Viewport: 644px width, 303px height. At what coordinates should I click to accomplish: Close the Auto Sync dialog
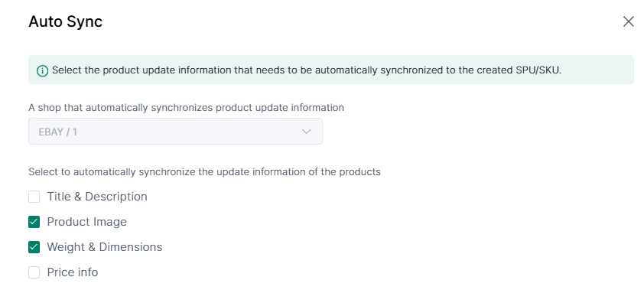click(x=629, y=21)
